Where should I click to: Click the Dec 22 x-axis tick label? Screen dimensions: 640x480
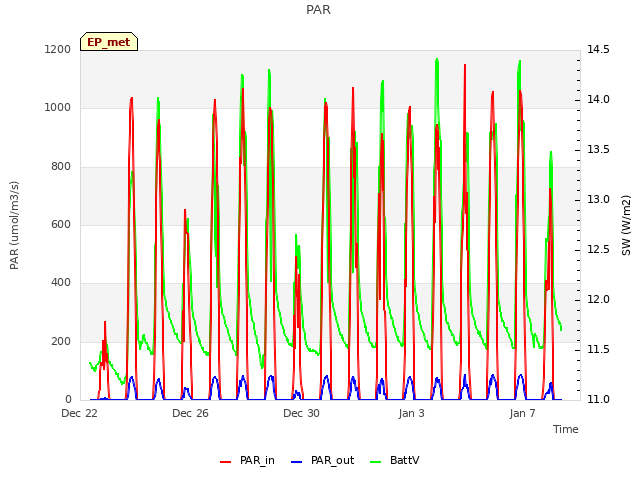click(80, 413)
